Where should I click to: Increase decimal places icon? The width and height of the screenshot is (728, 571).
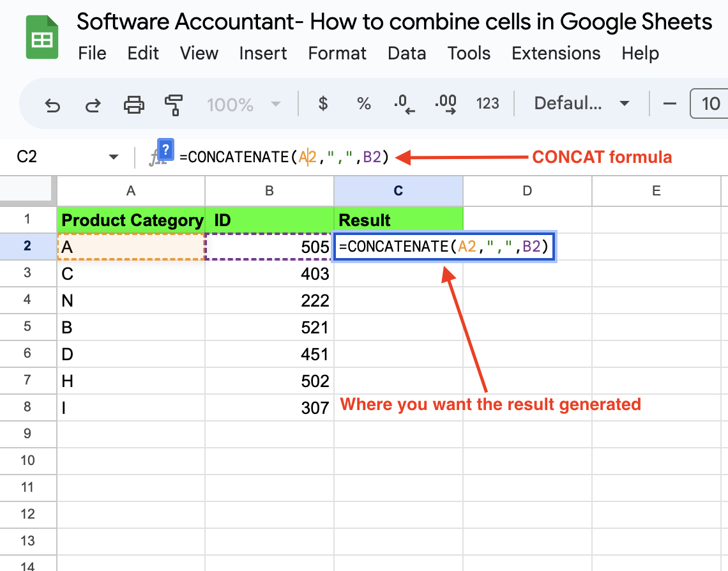tap(446, 104)
